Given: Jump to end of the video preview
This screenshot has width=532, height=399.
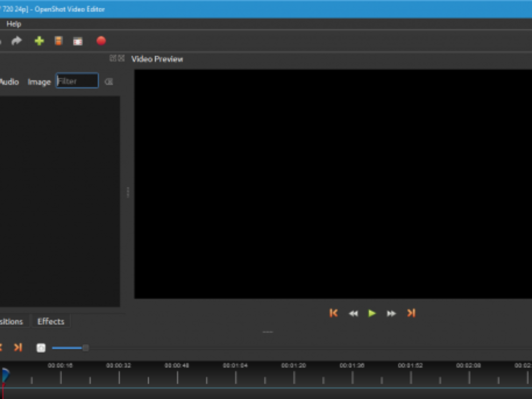Looking at the screenshot, I should 411,313.
